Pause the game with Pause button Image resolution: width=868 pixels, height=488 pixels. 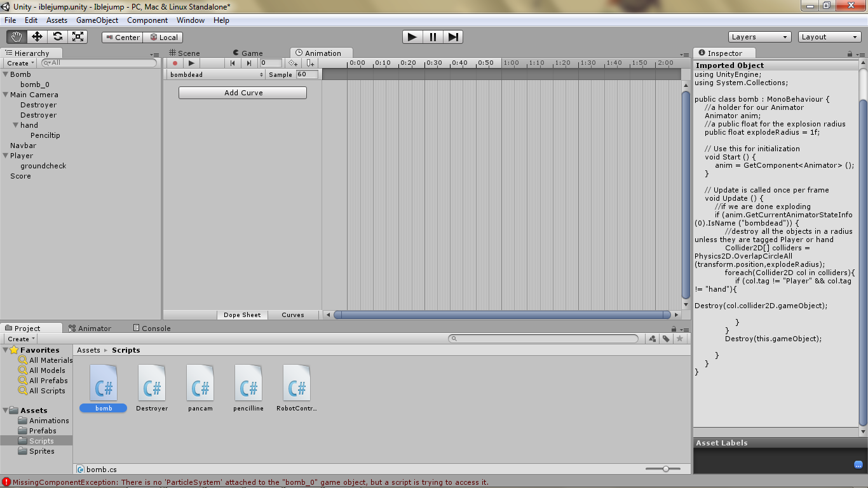coord(433,37)
